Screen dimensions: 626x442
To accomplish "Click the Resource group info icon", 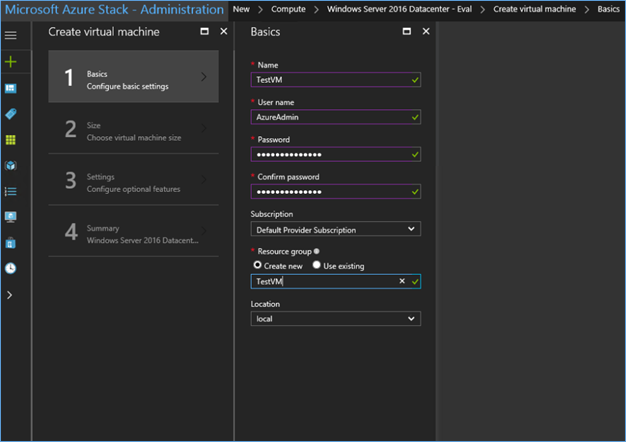I will click(x=317, y=251).
